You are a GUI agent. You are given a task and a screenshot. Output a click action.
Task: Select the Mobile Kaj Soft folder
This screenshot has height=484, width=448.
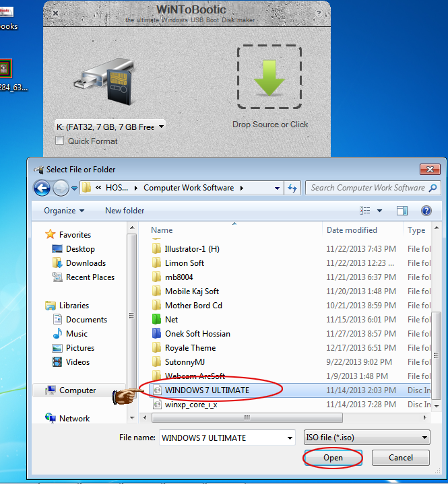[x=192, y=291]
